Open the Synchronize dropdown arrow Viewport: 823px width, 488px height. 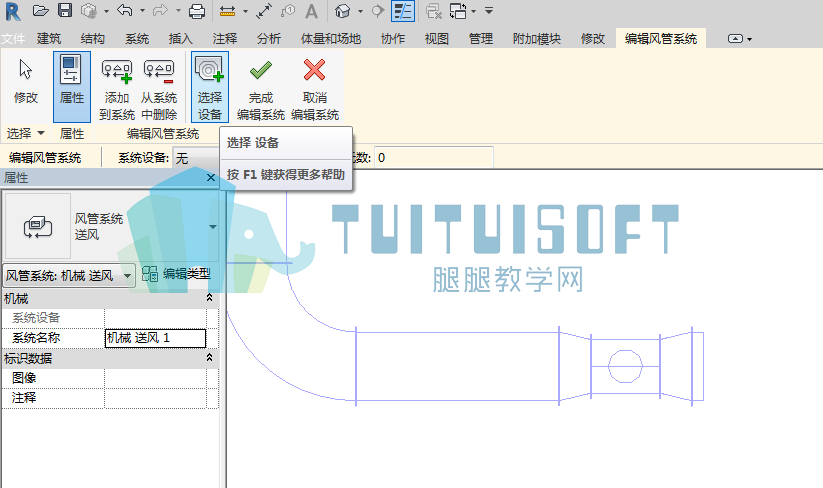click(x=107, y=11)
